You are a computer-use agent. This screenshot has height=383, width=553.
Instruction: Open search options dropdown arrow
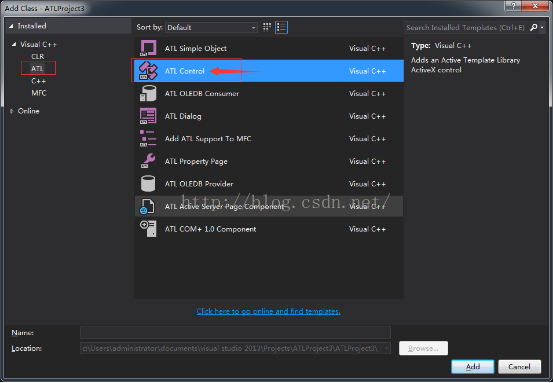coord(542,28)
